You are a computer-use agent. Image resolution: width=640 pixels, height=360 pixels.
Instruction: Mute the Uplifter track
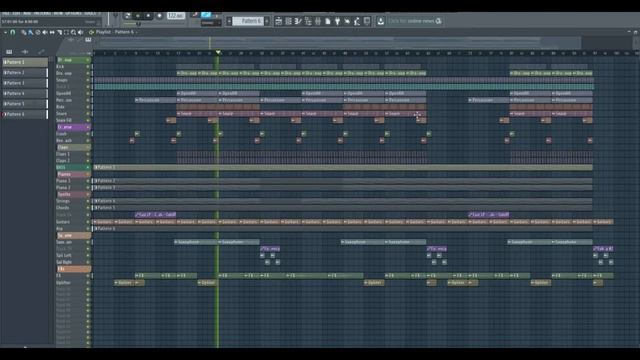pyautogui.click(x=88, y=282)
